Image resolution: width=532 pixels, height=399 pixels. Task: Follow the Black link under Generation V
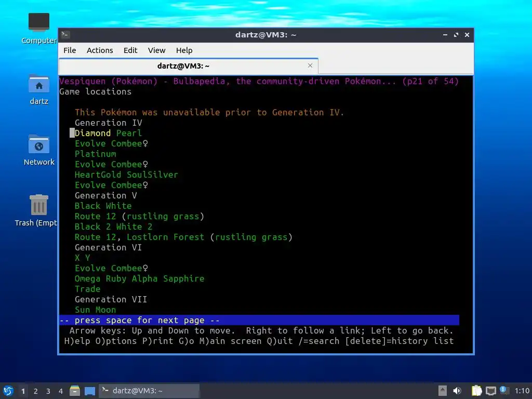[x=87, y=206]
